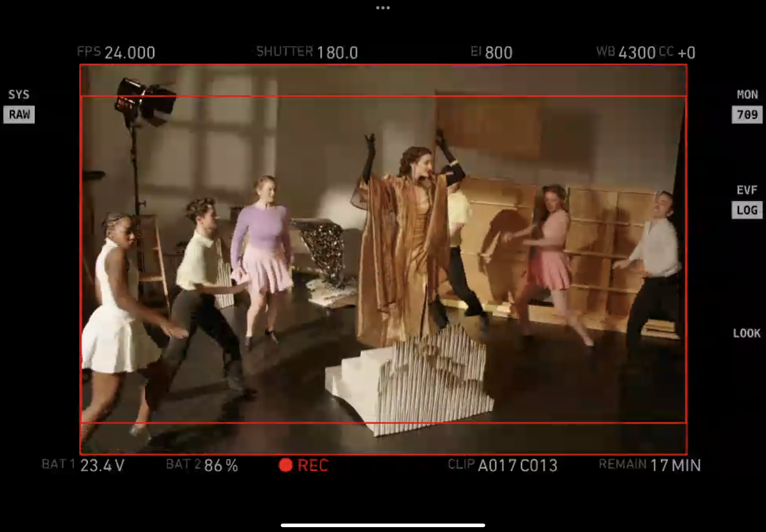Tap CLIP A017 C013 name

502,465
